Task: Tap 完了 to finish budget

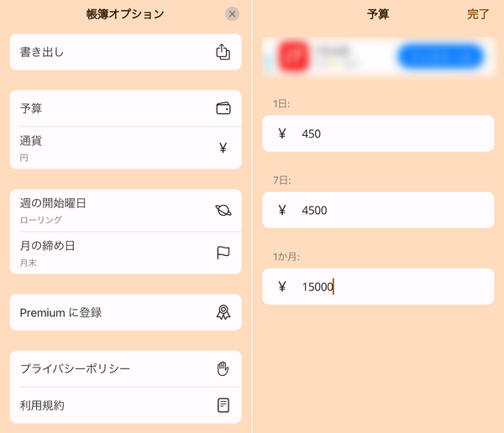Action: point(478,14)
